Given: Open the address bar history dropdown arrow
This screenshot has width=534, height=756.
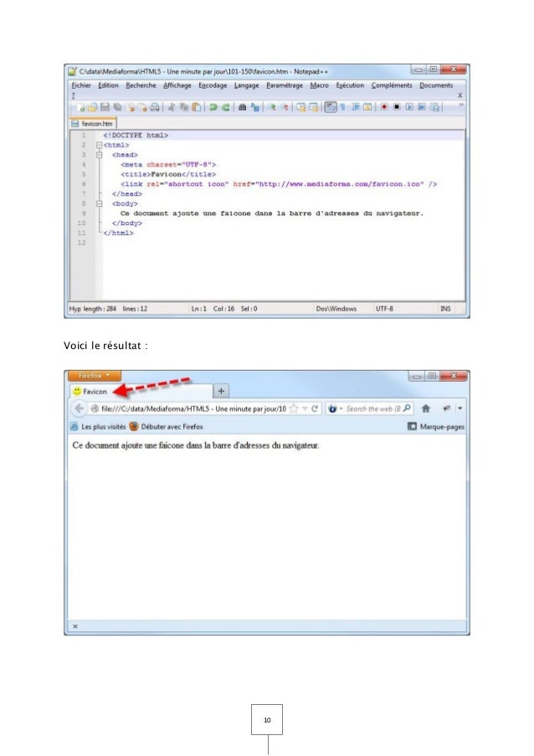Looking at the screenshot, I should click(305, 409).
